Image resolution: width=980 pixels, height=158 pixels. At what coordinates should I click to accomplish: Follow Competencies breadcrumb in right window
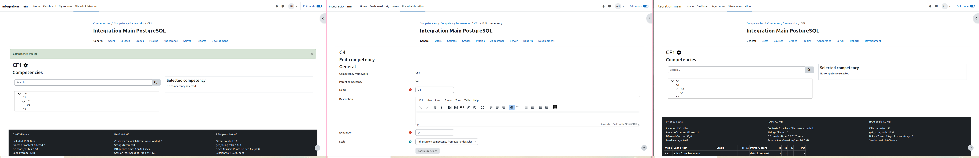(x=755, y=23)
